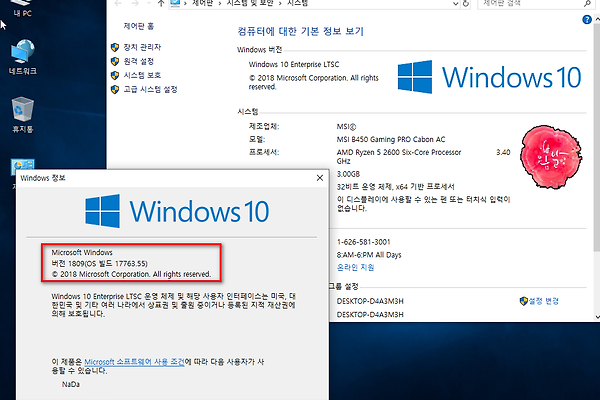Screen dimensions: 600x400
Task: Click the scrollbar down arrow in System window
Action: 597,317
